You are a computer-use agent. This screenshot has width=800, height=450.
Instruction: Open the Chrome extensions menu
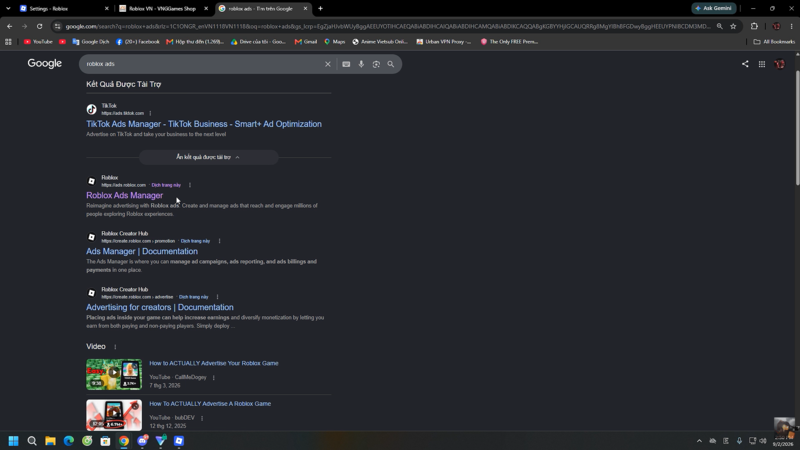pyautogui.click(x=755, y=26)
